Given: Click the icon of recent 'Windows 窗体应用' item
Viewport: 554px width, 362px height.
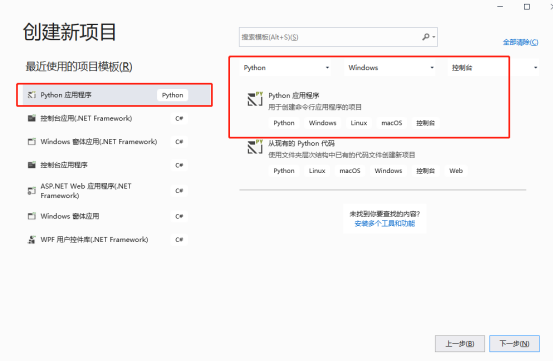Looking at the screenshot, I should pyautogui.click(x=32, y=216).
